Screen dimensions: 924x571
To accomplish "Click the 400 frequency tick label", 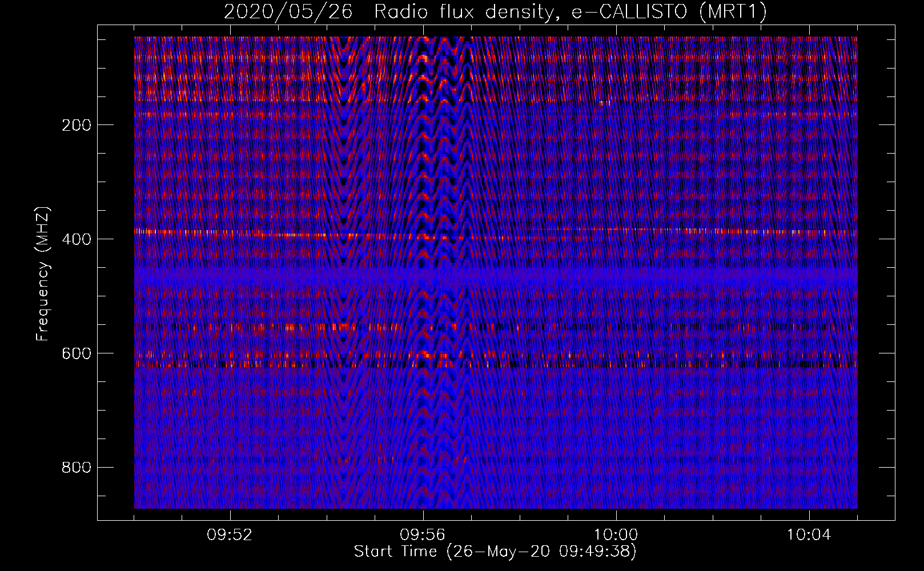I will 77,239.
